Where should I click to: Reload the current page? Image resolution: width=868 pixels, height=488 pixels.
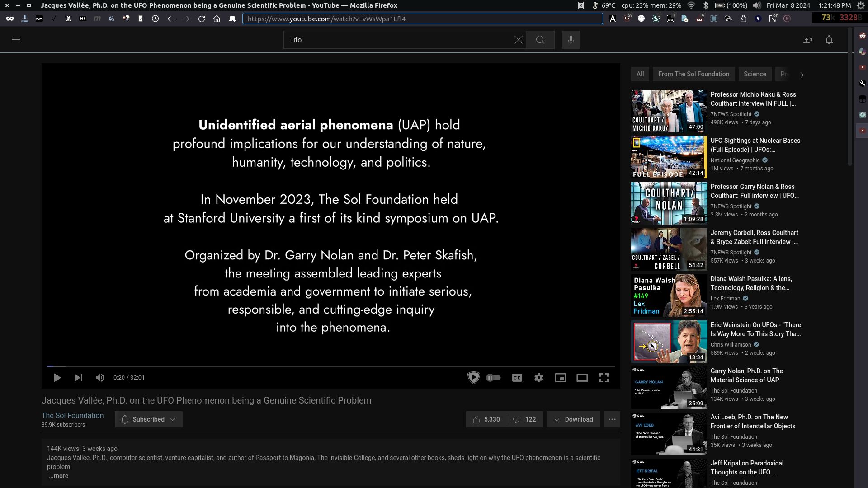pos(202,19)
